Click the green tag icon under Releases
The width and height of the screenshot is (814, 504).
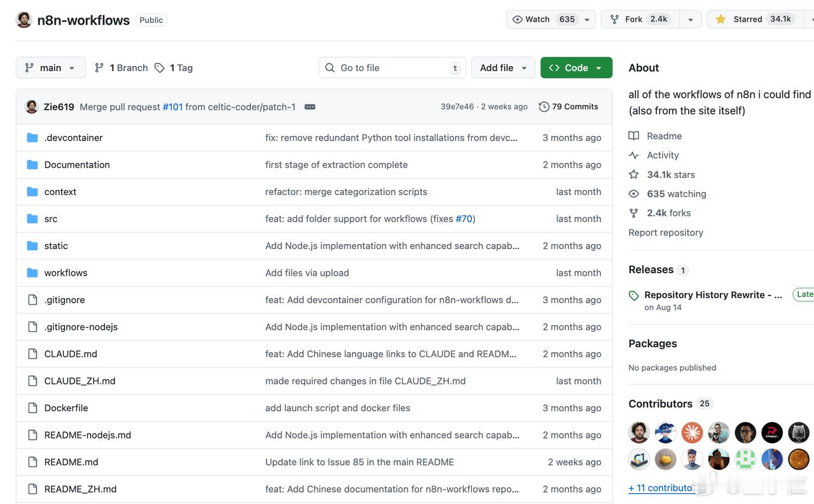633,296
